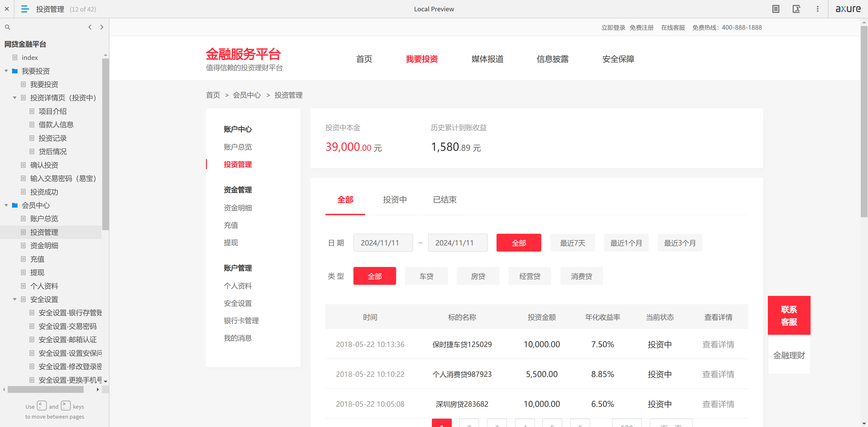Filter loan type by 经营贷
868x427 pixels.
(530, 276)
